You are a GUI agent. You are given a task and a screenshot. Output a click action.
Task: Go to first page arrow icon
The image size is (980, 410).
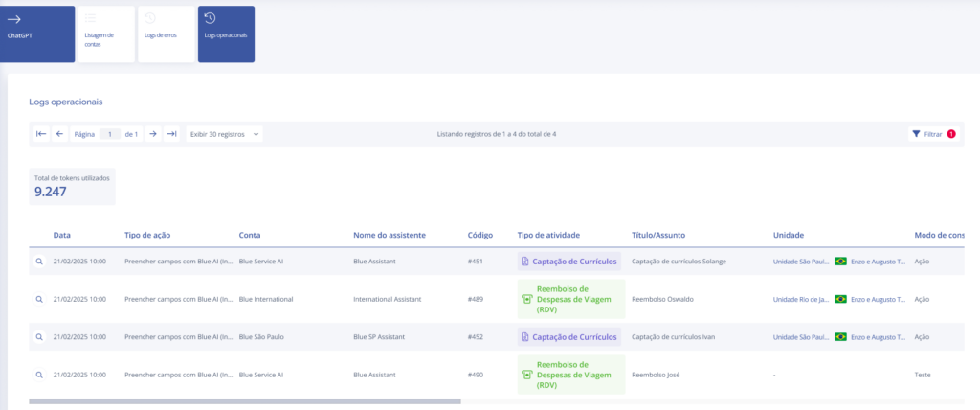41,134
